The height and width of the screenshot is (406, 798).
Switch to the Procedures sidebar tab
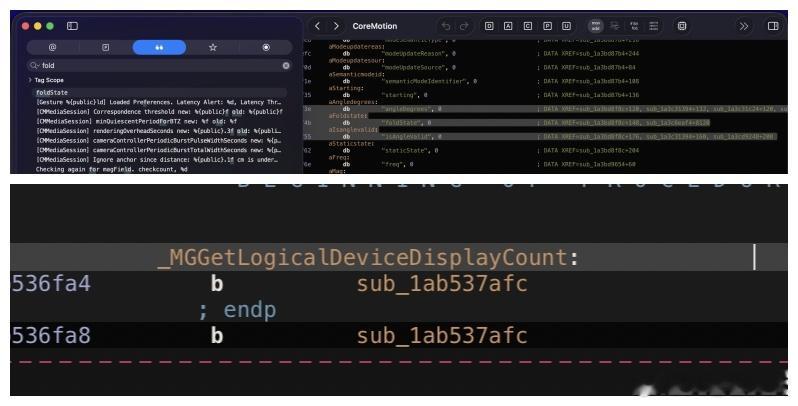click(106, 47)
